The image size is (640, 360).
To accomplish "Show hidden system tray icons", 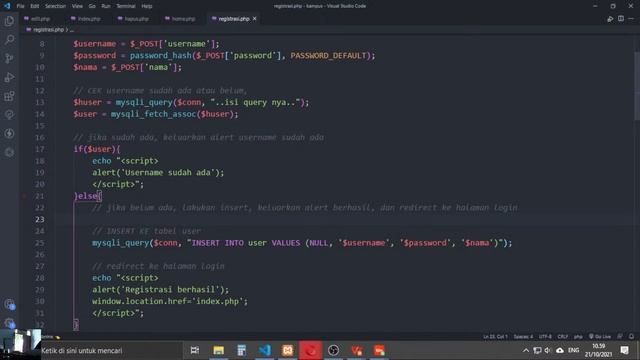I will click(x=526, y=351).
